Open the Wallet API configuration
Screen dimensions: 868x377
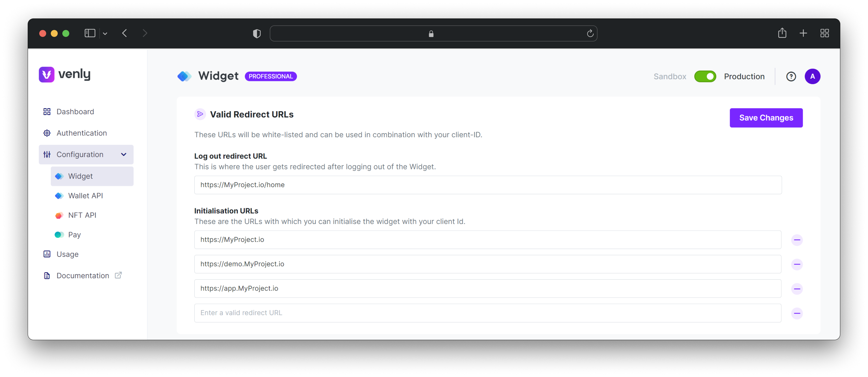pos(85,196)
